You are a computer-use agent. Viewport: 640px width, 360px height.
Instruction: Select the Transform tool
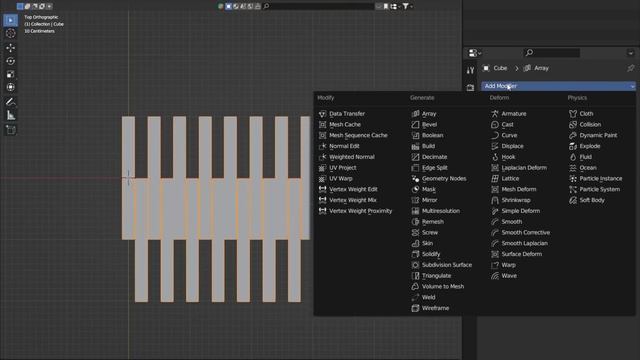[x=11, y=87]
